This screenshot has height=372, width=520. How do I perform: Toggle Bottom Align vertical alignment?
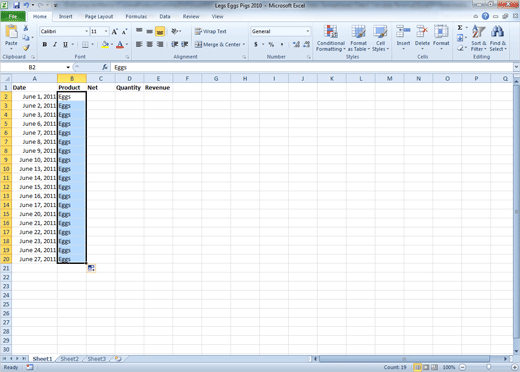[160, 31]
